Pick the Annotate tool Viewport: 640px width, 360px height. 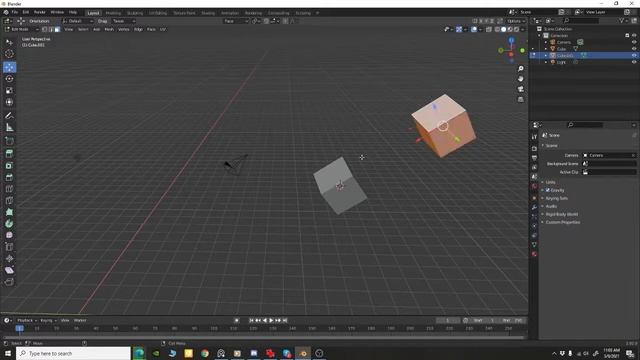(9, 116)
